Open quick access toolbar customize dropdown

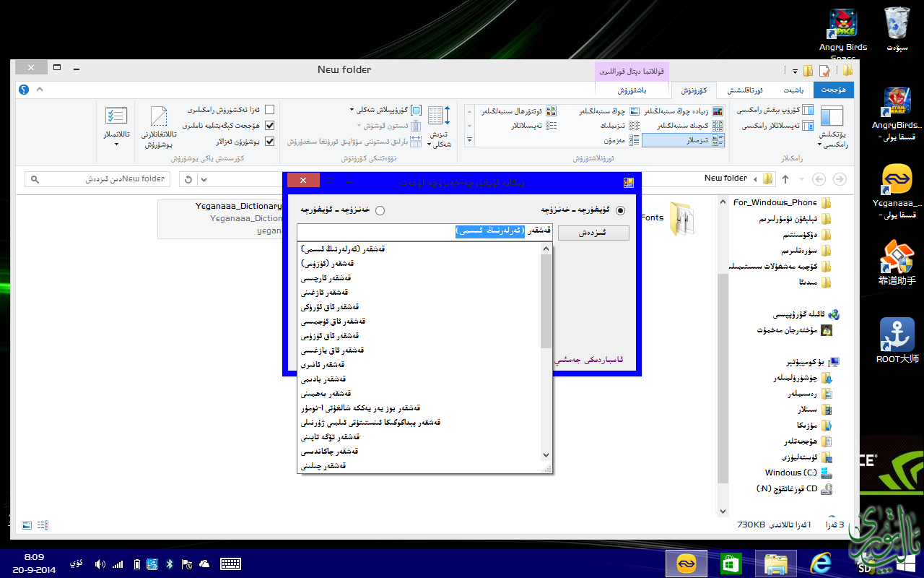796,71
